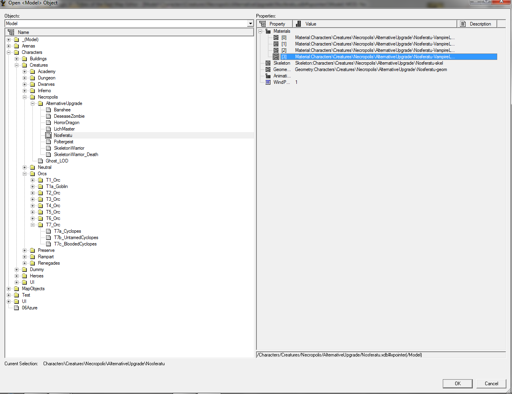This screenshot has width=512, height=394.
Task: Collapse the Characters folder
Action: (x=9, y=52)
